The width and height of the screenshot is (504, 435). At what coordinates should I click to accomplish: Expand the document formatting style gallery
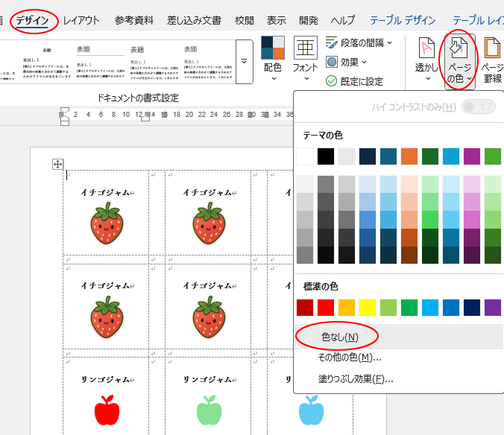click(245, 61)
